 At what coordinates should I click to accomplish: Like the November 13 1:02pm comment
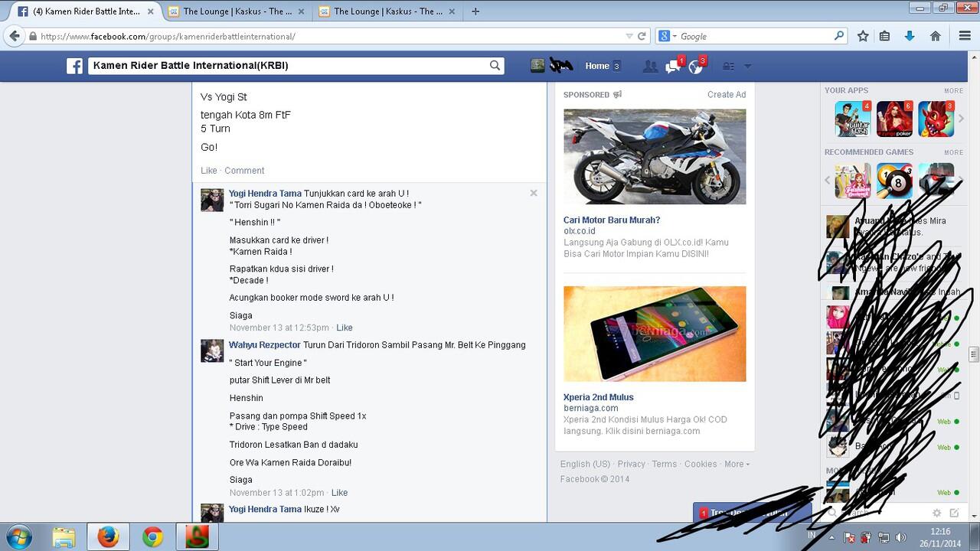coord(339,493)
